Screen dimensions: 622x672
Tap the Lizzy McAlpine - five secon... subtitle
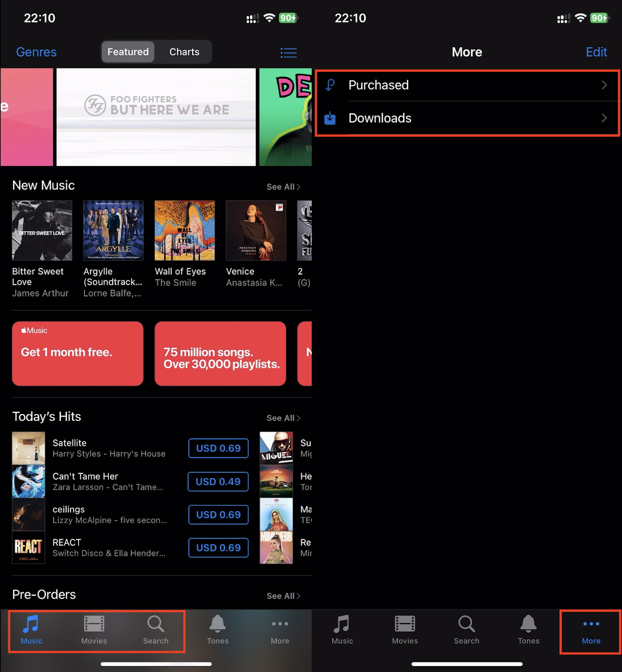(110, 520)
